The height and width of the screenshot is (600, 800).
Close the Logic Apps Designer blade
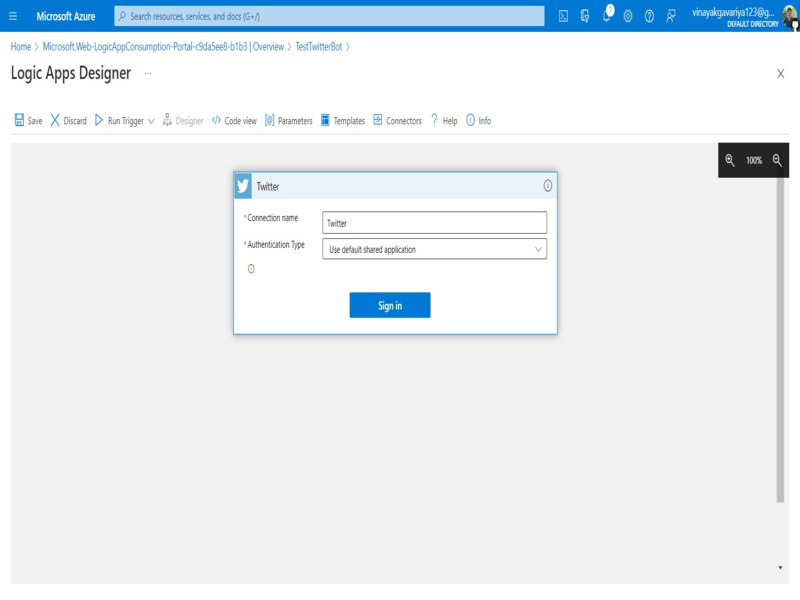click(x=781, y=73)
